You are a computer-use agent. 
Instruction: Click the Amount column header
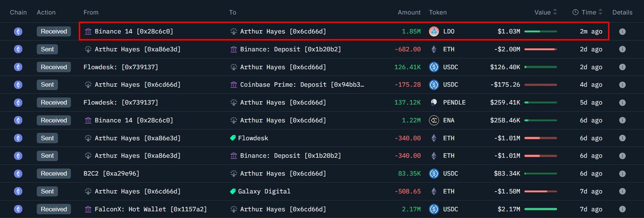pos(409,12)
